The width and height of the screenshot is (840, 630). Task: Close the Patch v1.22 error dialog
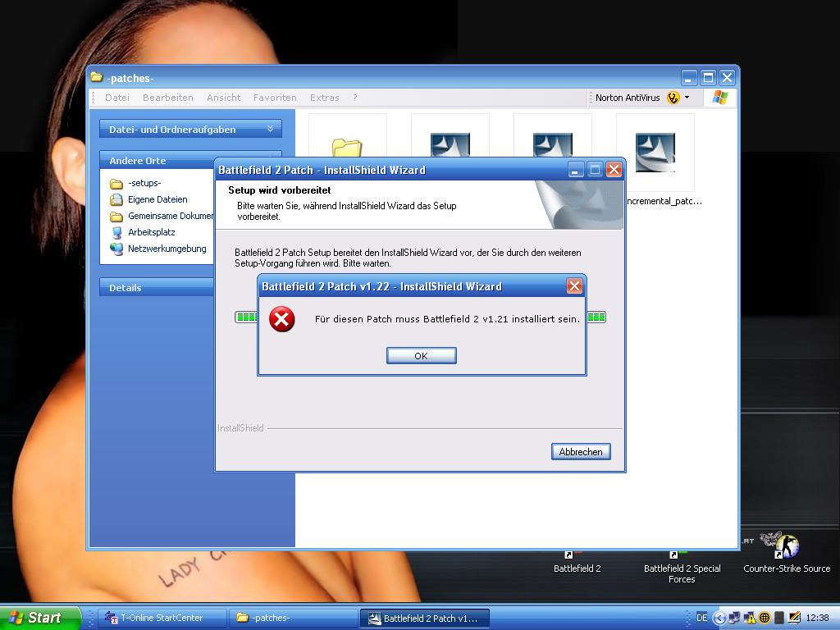[574, 286]
